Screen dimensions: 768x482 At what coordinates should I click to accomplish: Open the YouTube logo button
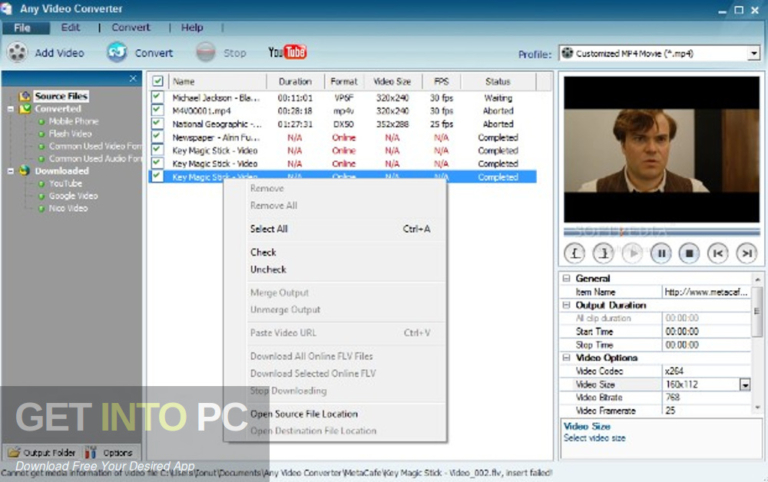pyautogui.click(x=287, y=52)
